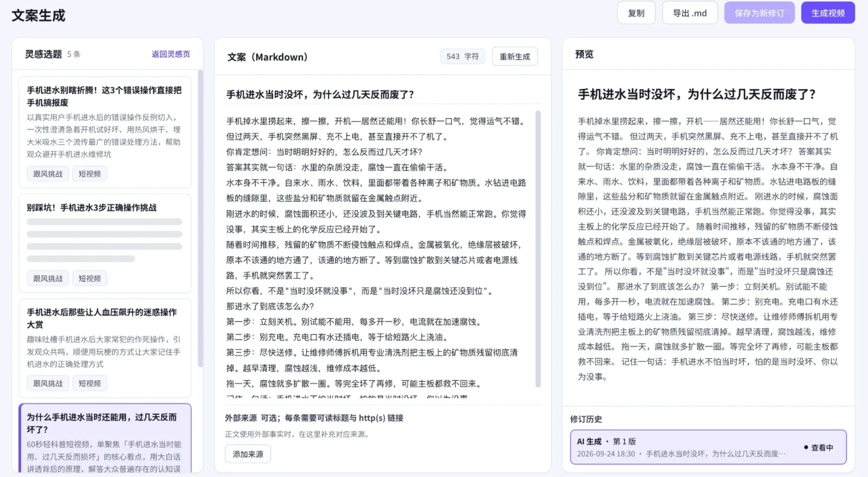Click the 短视频 tag on the 手机进水别瞎折腾 card
This screenshot has width=868, height=477.
point(90,174)
